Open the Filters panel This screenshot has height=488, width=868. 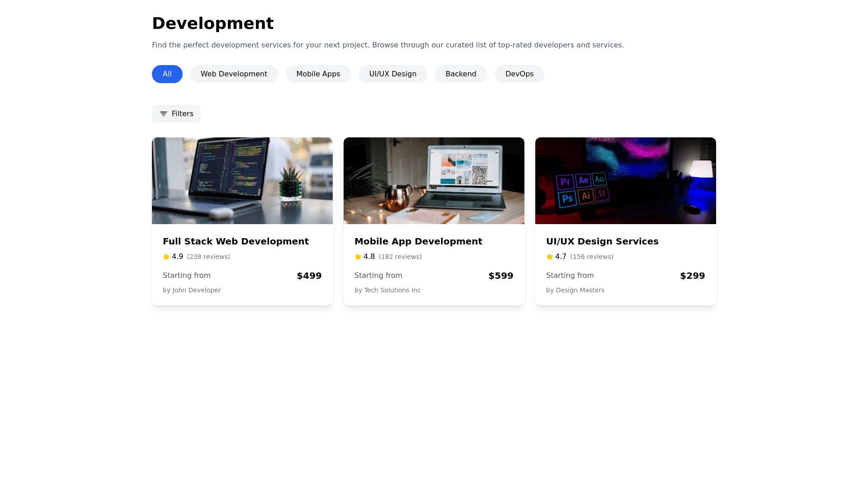pyautogui.click(x=176, y=114)
